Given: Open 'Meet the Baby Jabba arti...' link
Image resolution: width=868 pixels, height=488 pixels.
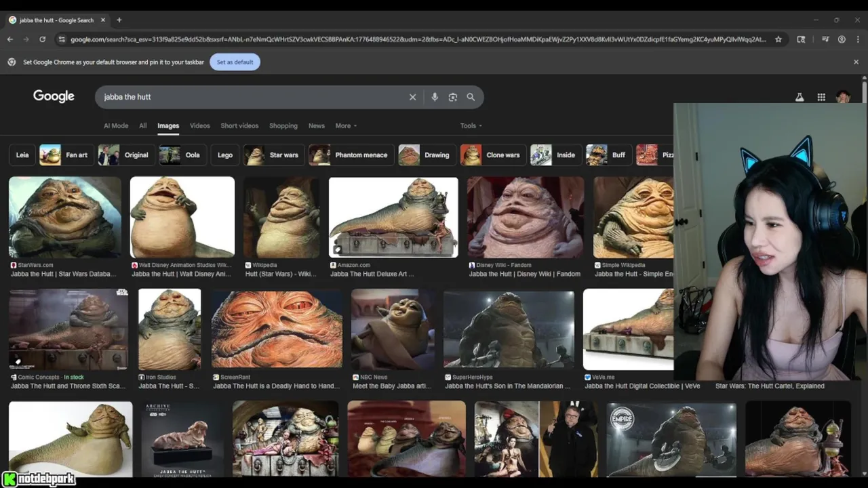Looking at the screenshot, I should pos(392,386).
